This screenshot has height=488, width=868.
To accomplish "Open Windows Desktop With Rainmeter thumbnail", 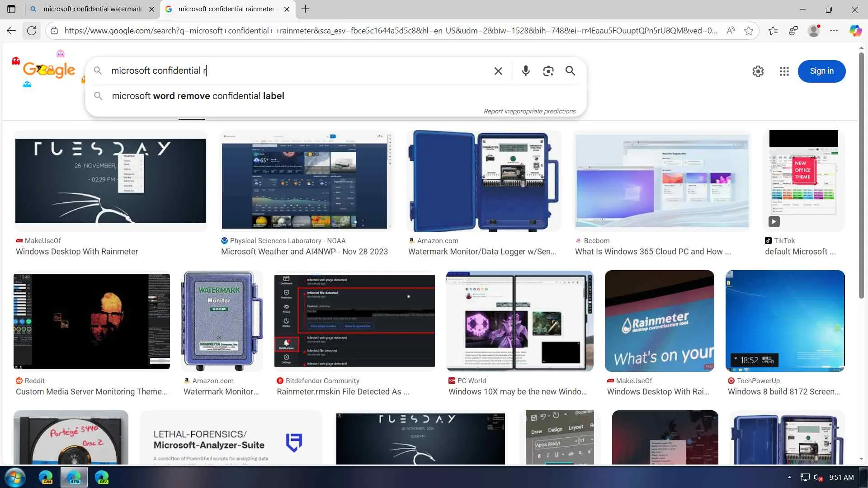I will tap(110, 181).
